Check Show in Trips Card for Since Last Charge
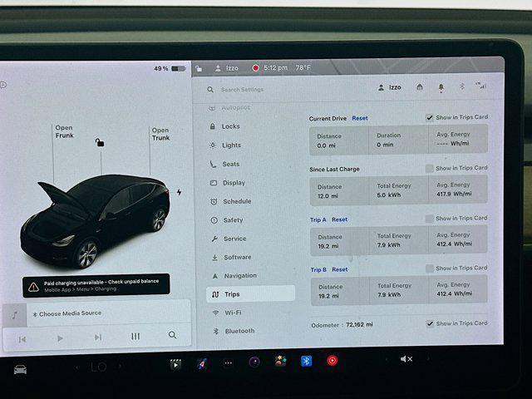The image size is (532, 399). pos(430,168)
